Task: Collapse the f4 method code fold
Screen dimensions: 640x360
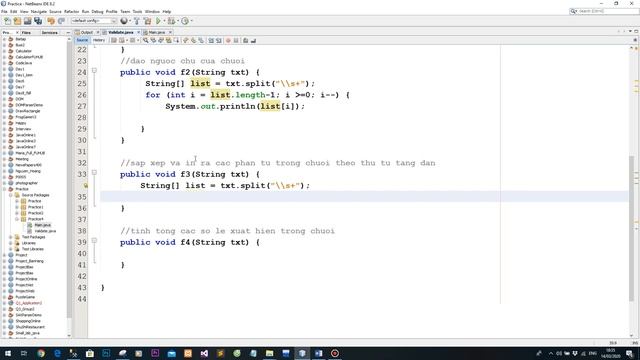Action: click(94, 240)
